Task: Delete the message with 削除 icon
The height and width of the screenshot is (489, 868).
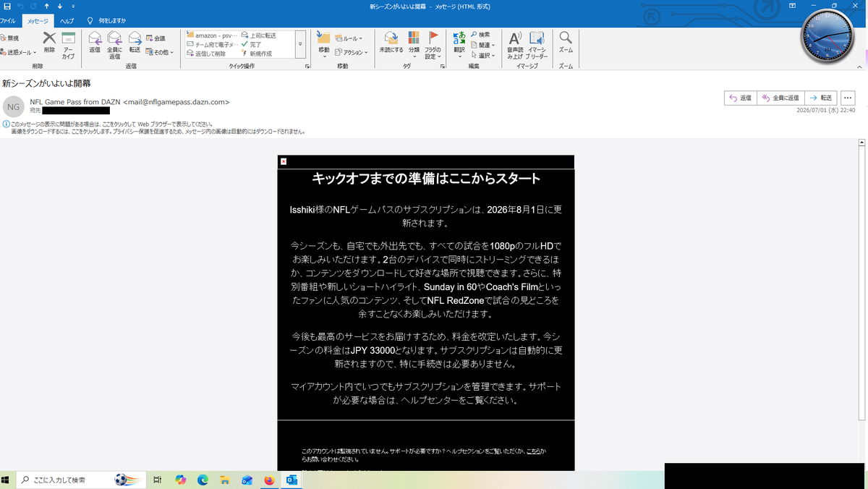Action: coord(49,43)
